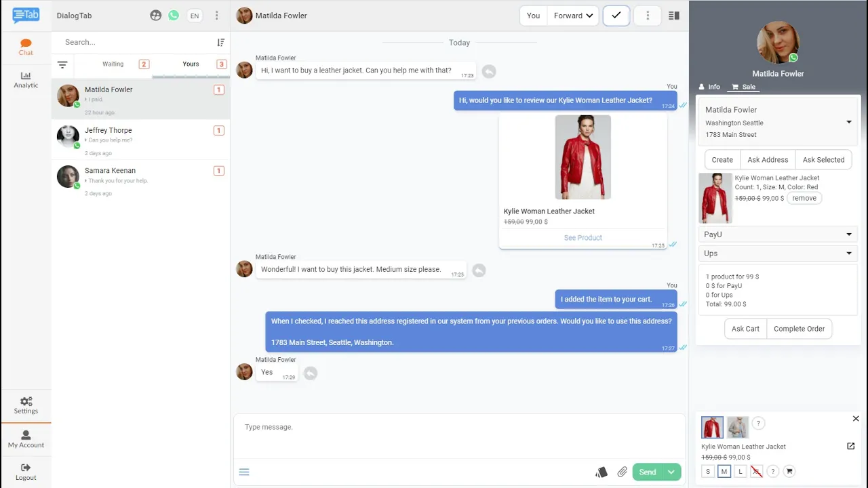Switch to the Waiting tab
The width and height of the screenshot is (868, 488).
click(113, 64)
